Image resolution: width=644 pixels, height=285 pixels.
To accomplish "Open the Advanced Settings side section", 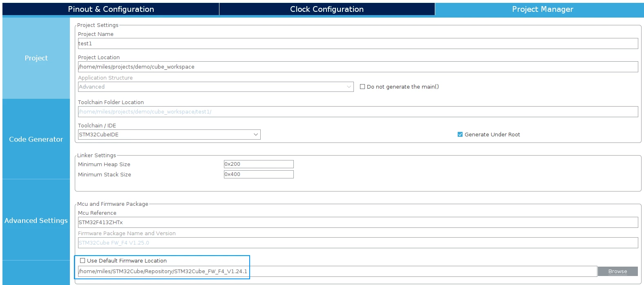I will 36,220.
